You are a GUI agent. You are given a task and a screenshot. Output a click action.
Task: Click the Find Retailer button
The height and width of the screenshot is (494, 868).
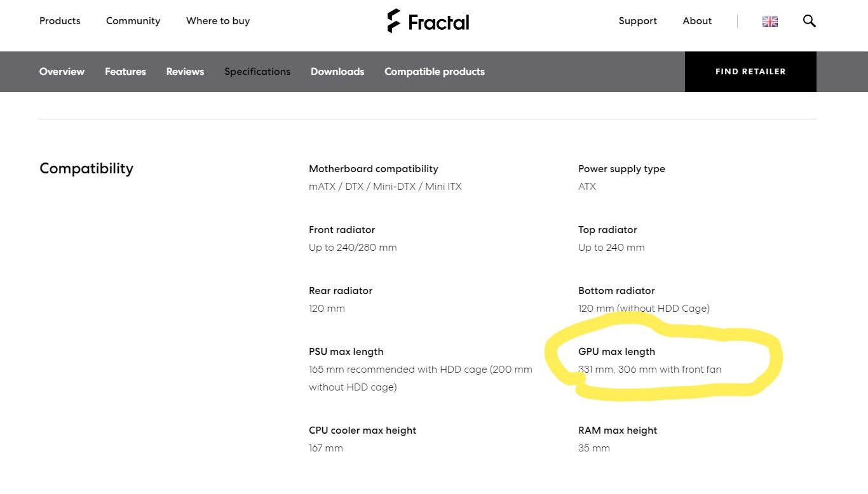pyautogui.click(x=750, y=72)
